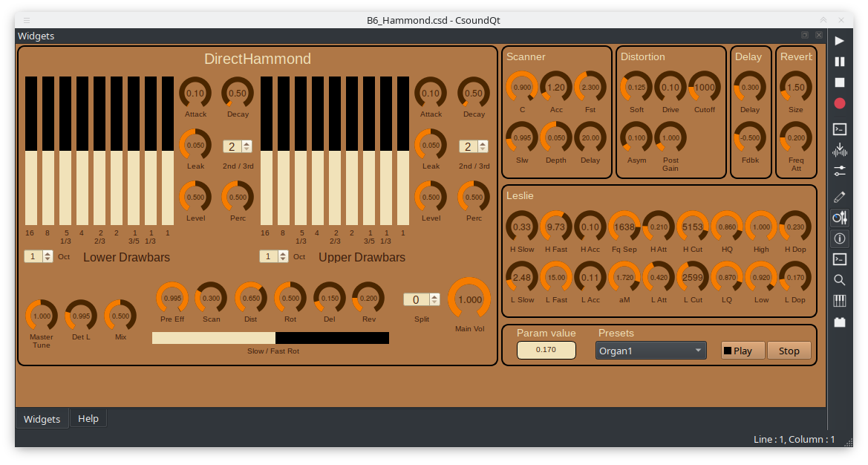Click the Leslie H Fast knob showing 9.73
Screen dimensions: 868x465
click(x=556, y=227)
